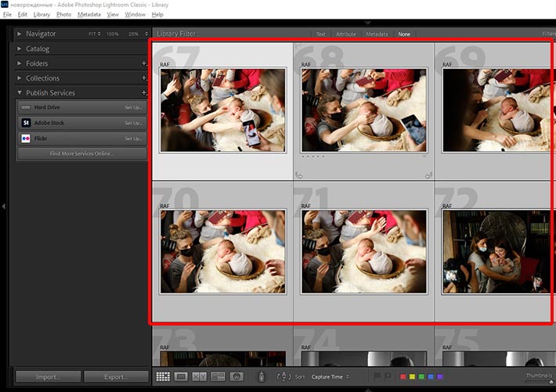Click the Thumbnails size slider handle
The image size is (556, 392).
click(552, 382)
